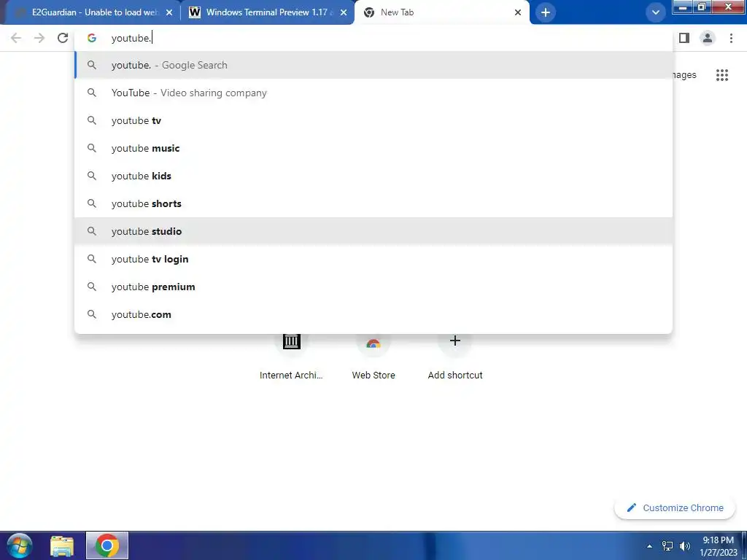Pick the 'youtube kids' suggestion
The image size is (747, 560).
(x=373, y=176)
